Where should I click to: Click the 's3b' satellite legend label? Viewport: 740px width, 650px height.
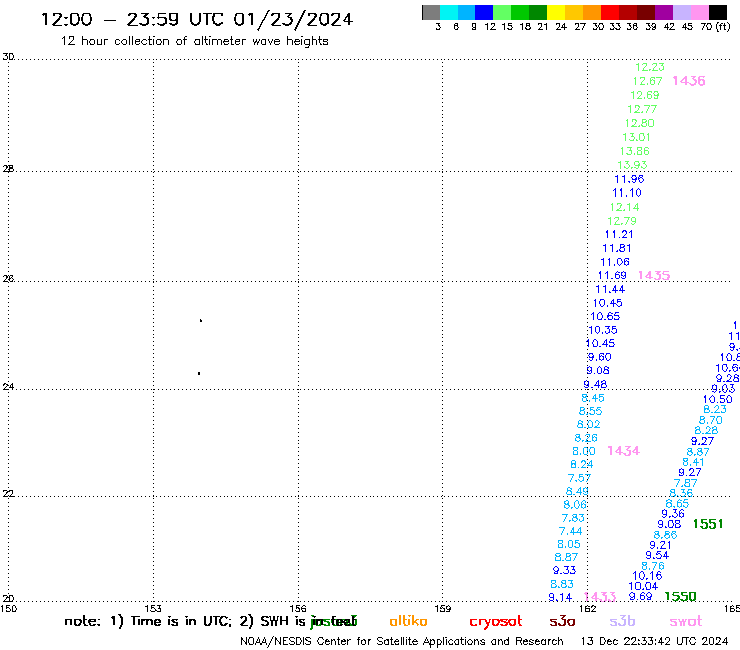622,621
